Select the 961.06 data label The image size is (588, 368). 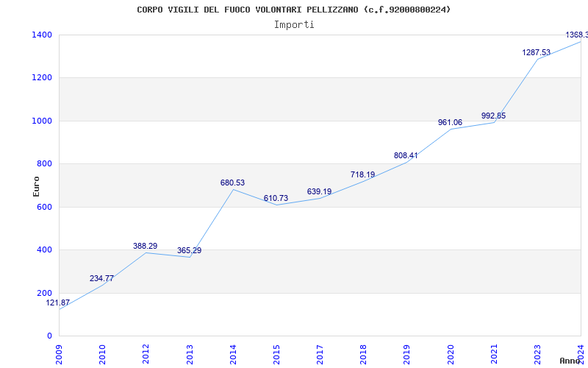tap(450, 122)
